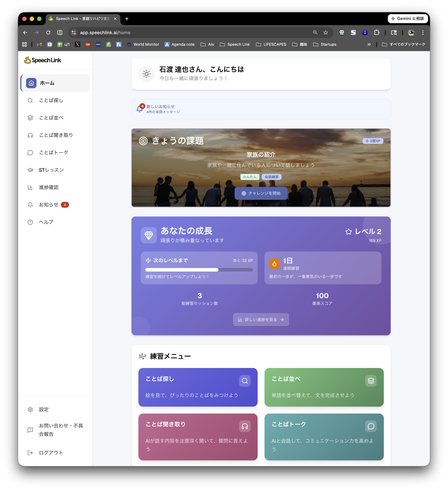Select ことば聞き取り headphones sidebar item
448x490 pixels.
coord(55,135)
